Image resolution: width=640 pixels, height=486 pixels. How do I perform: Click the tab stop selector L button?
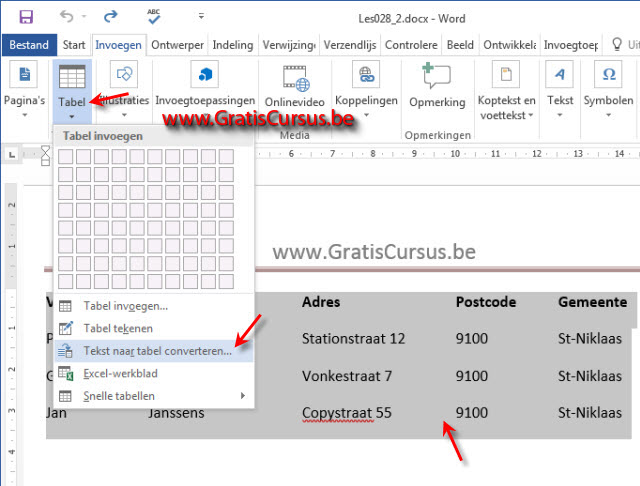point(12,155)
